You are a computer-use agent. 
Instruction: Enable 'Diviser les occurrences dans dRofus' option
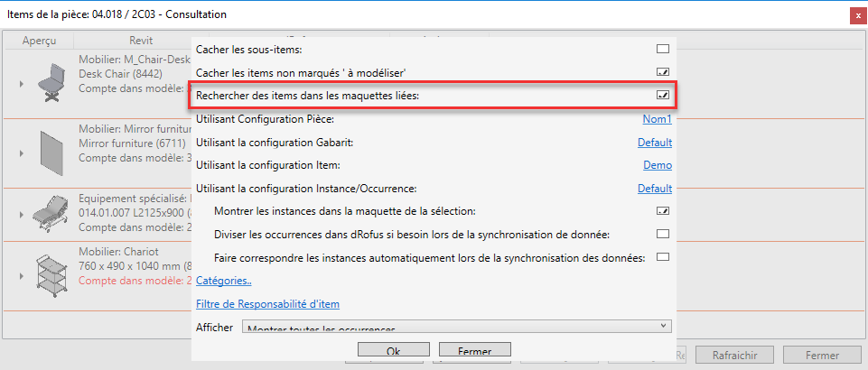[662, 235]
